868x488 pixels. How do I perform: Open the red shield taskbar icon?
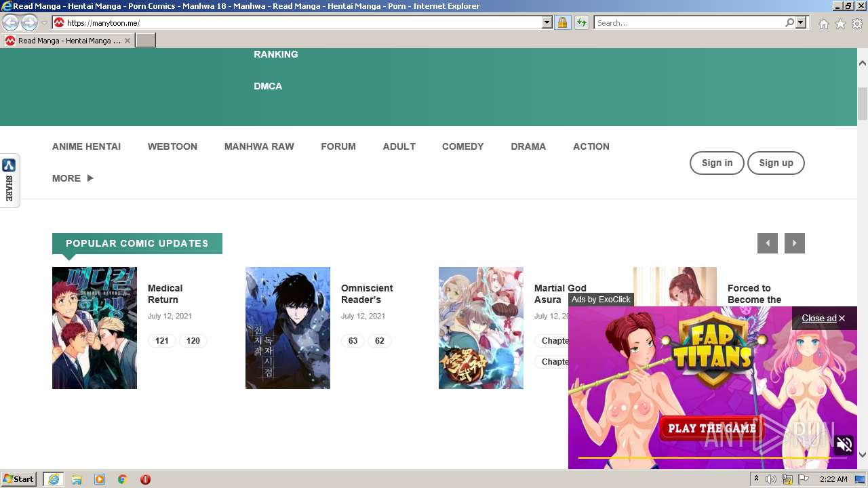(145, 479)
